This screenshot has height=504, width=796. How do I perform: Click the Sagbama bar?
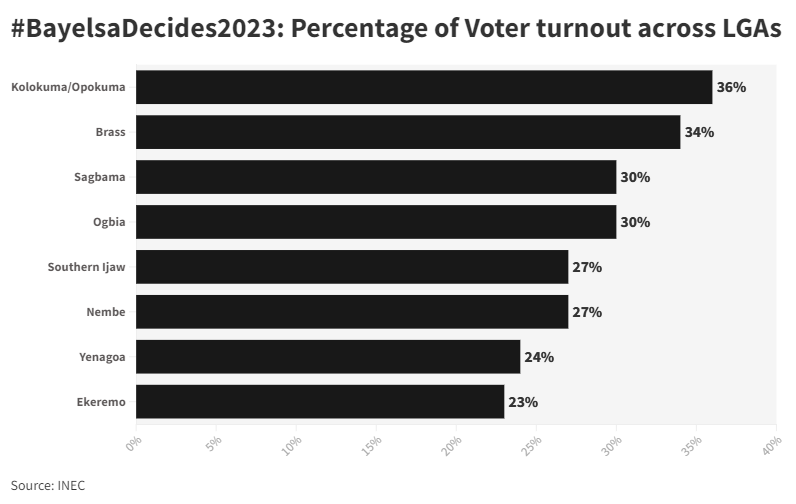coord(376,177)
